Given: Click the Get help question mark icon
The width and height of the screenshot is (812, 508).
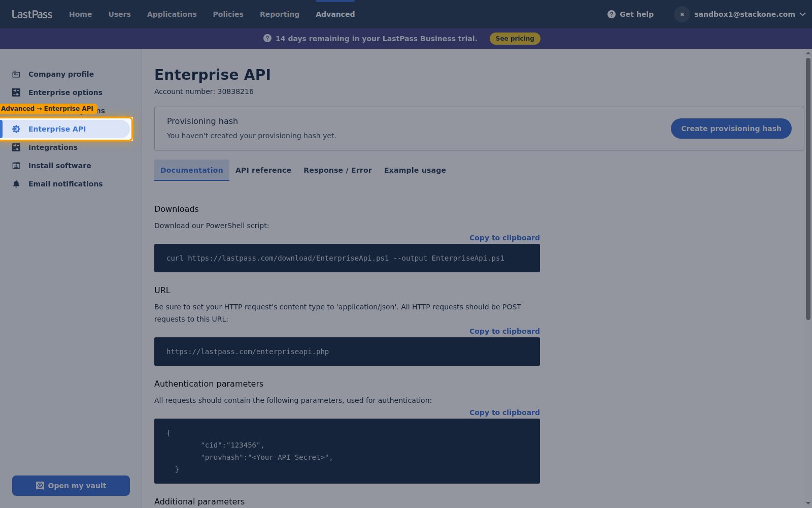Looking at the screenshot, I should (612, 14).
